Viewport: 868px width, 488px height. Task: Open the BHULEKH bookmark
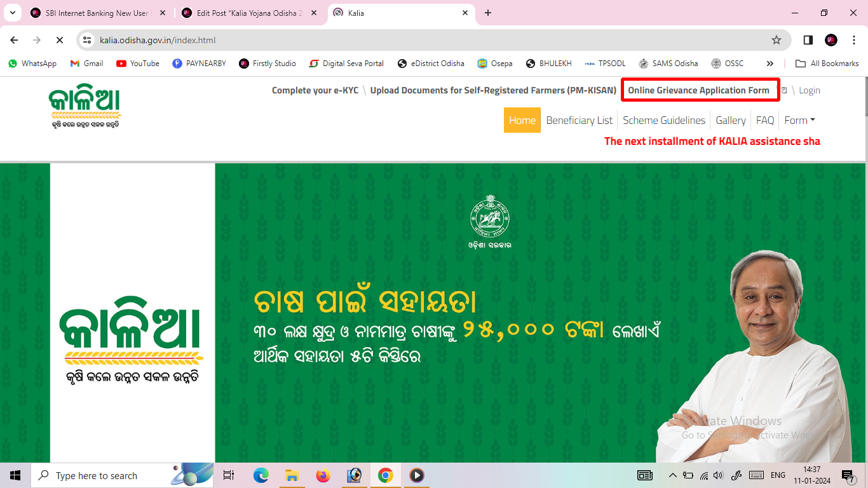548,63
